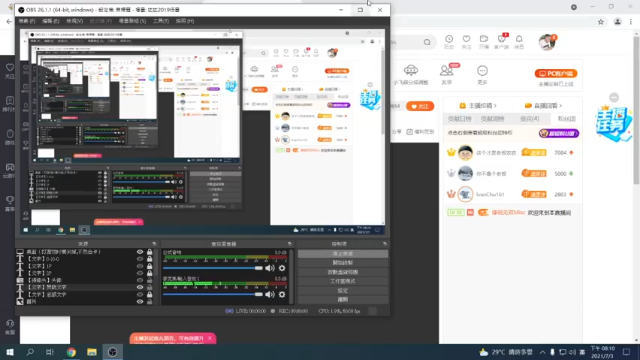
Task: Click the orange 关注 follow button
Action: [420, 106]
